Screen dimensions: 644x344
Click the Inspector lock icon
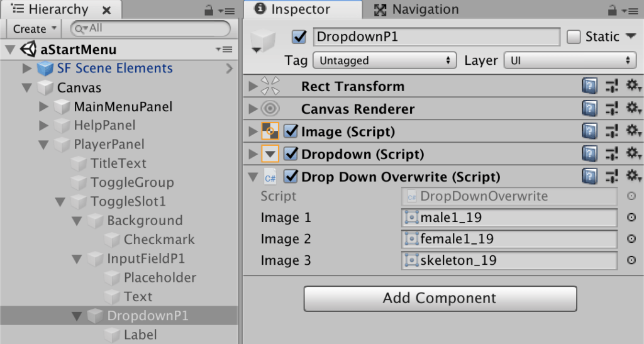click(x=612, y=11)
